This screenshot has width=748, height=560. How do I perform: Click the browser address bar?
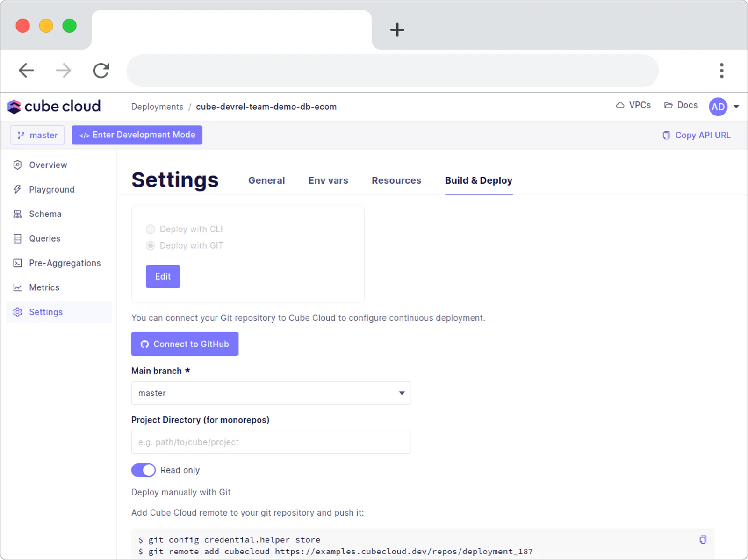click(x=393, y=71)
